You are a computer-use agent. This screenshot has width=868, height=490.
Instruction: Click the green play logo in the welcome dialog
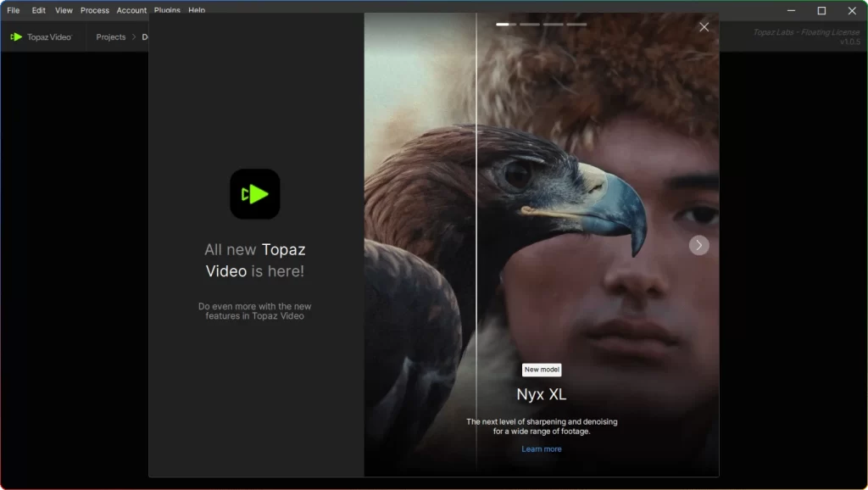click(254, 194)
